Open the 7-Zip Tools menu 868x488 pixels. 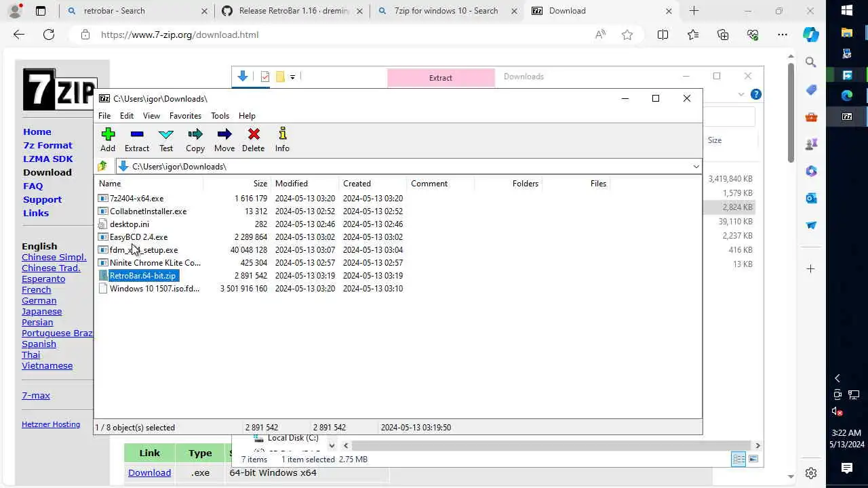[x=220, y=116]
